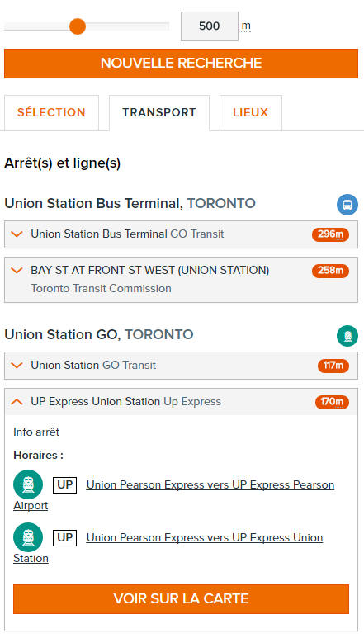
Task: Click UP badge for Pearson Airport direction
Action: click(x=64, y=485)
